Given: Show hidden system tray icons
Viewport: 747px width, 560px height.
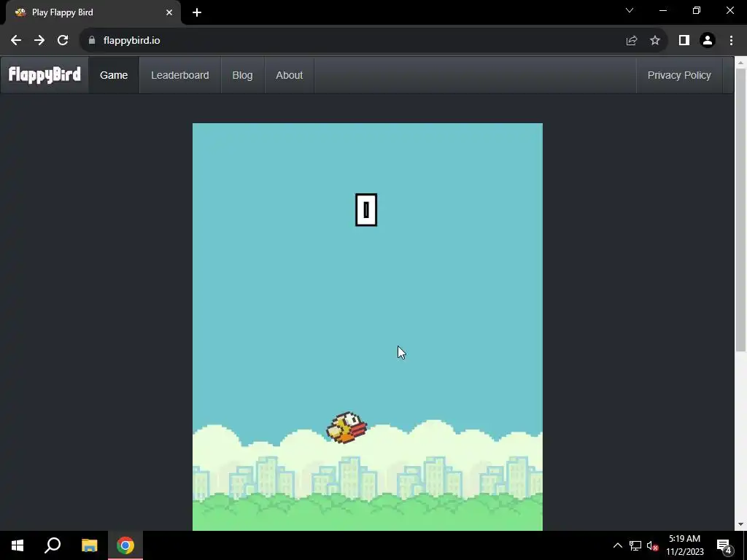Looking at the screenshot, I should coord(617,545).
